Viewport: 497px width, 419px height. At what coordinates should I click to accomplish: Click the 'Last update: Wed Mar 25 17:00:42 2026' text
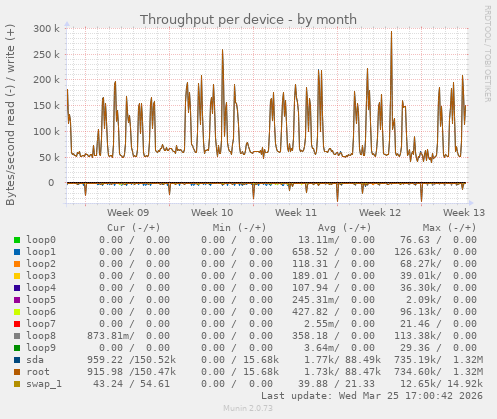(x=372, y=396)
